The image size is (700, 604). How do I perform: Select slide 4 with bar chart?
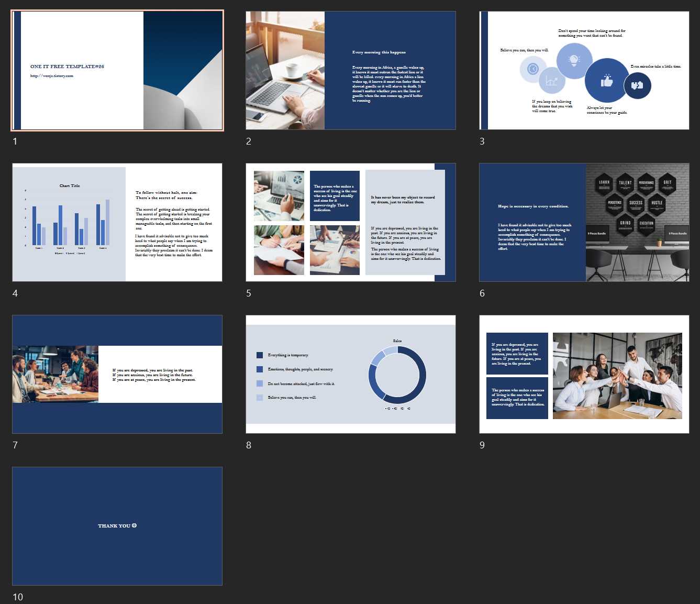[117, 222]
